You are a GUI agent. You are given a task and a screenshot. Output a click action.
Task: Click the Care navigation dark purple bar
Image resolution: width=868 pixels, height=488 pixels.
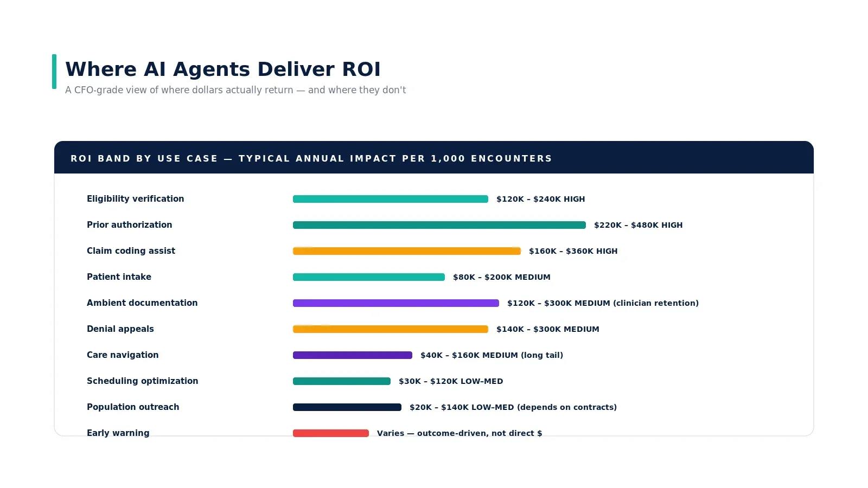pyautogui.click(x=353, y=355)
